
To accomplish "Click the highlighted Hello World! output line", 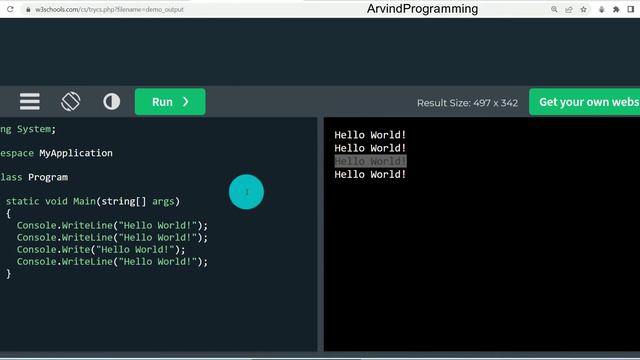I will coord(370,161).
